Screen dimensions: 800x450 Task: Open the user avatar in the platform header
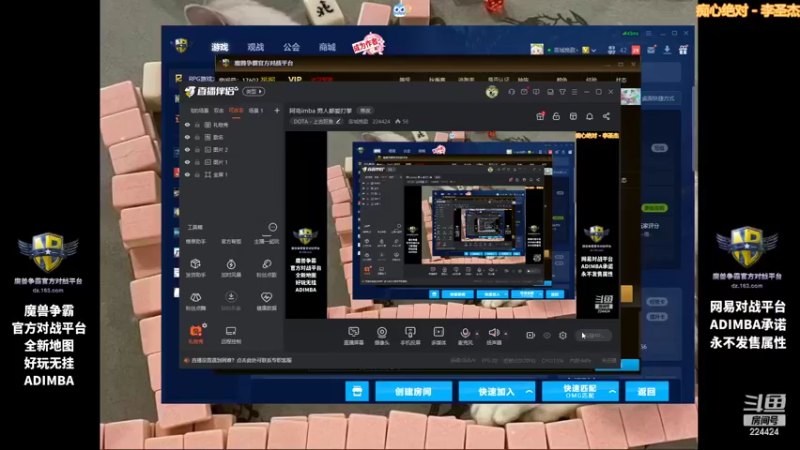click(x=537, y=49)
